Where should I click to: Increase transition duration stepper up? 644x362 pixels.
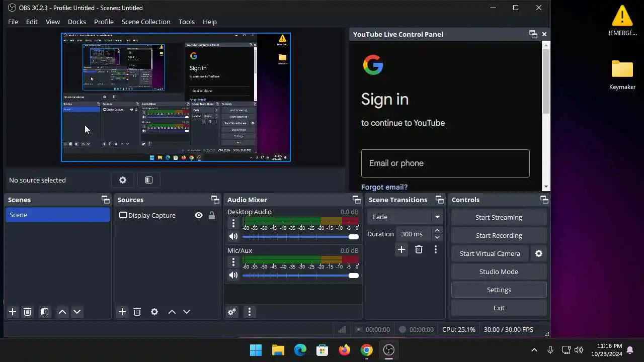point(437,230)
